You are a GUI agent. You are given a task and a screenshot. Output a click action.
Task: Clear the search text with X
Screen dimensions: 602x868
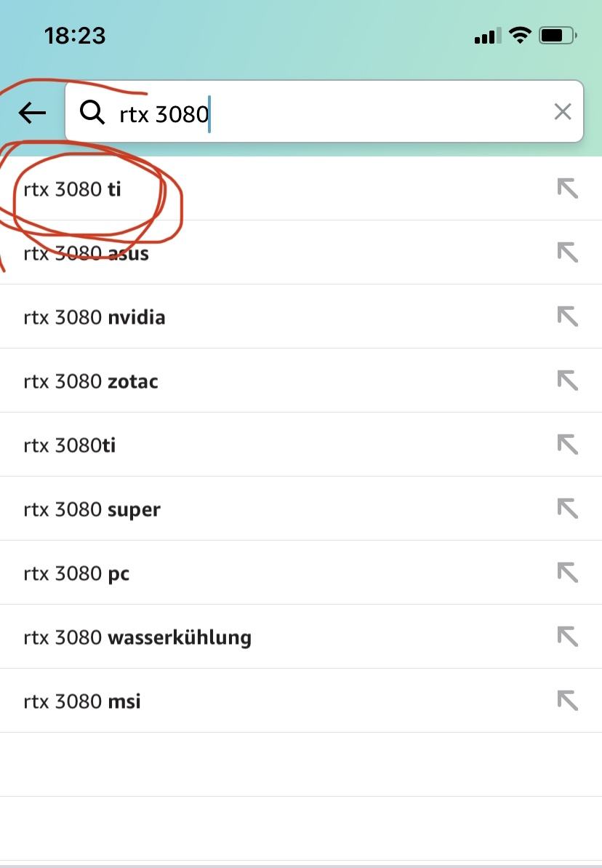click(563, 112)
